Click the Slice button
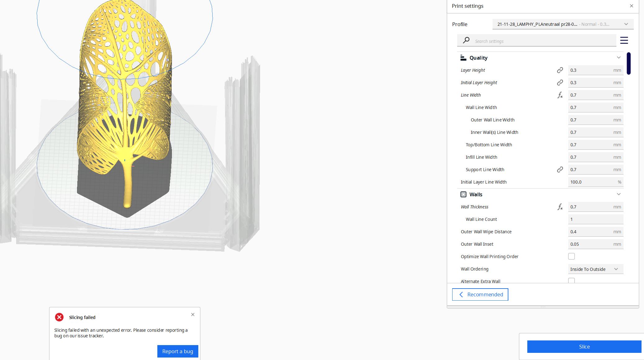Screen dimensions: 644x360 584,347
